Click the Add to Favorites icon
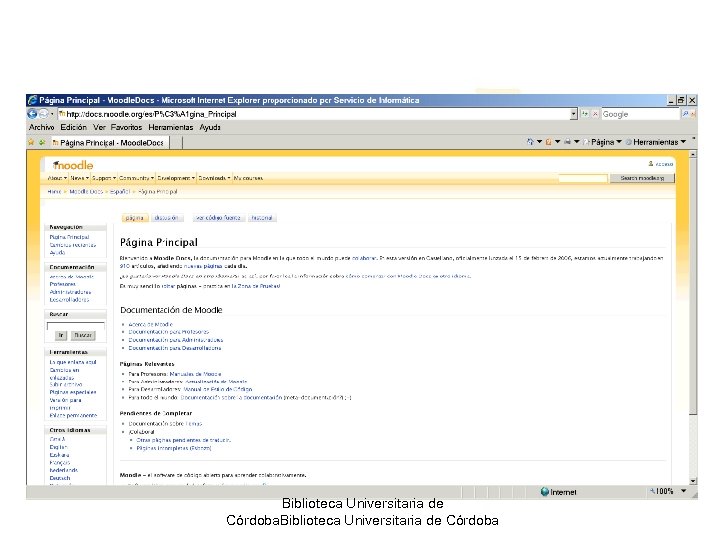Screen dimensions: 720x540 42,142
